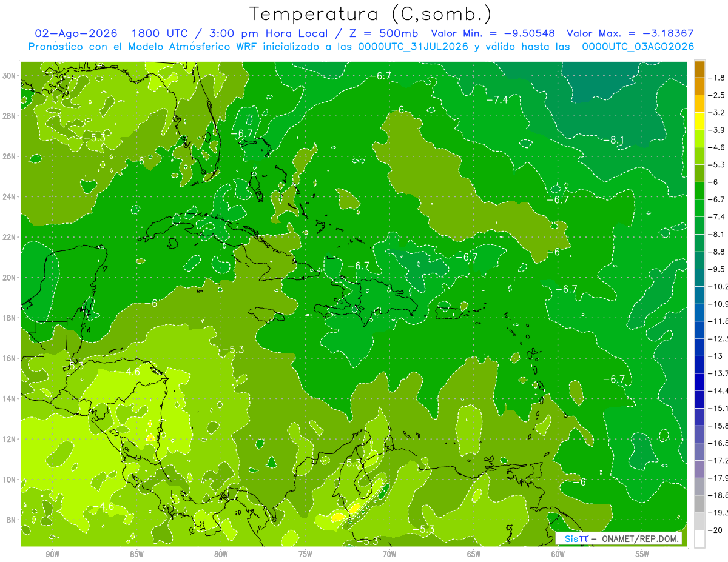The height and width of the screenshot is (562, 728).
Task: Click the '80W' longitude axis label
Action: [x=221, y=554]
